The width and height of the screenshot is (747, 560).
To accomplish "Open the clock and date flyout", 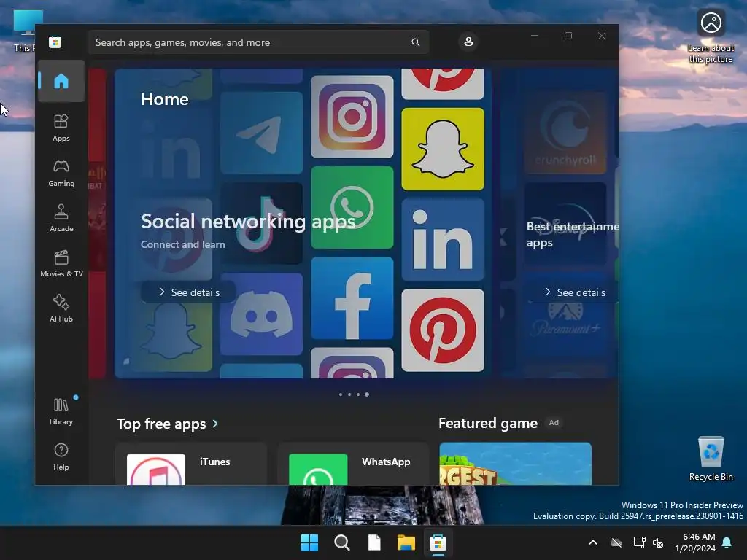I will [x=695, y=542].
